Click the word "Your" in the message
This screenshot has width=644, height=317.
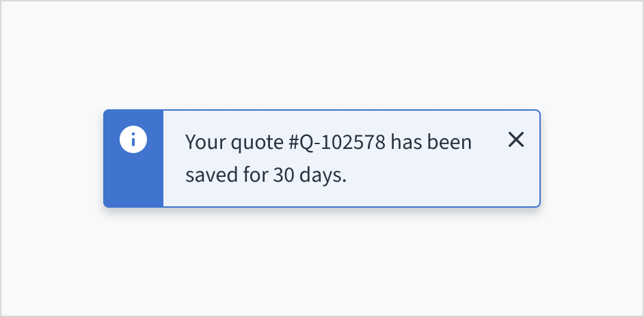pyautogui.click(x=201, y=143)
